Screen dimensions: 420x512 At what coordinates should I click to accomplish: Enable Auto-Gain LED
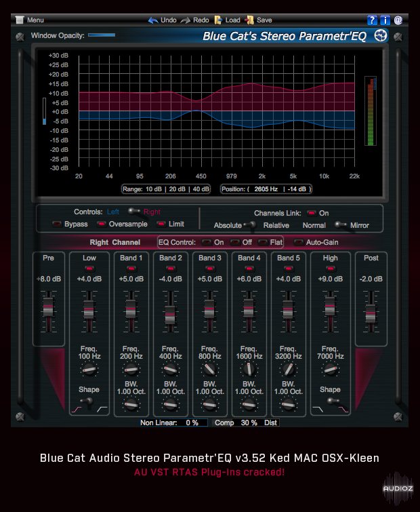click(x=298, y=242)
